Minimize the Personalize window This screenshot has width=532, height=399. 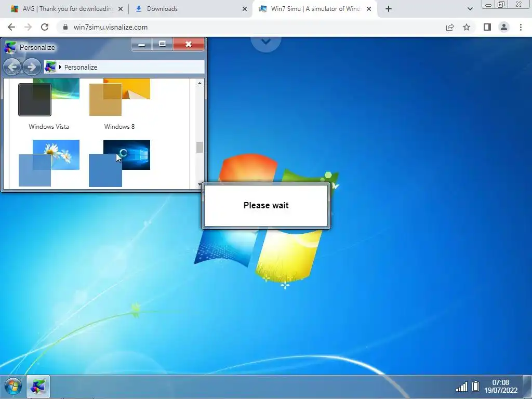point(141,45)
